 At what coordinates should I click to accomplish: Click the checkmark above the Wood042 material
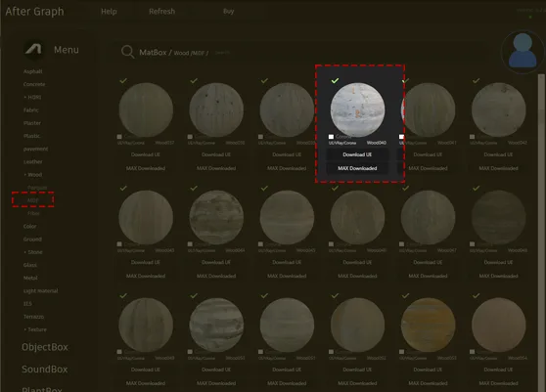476,81
